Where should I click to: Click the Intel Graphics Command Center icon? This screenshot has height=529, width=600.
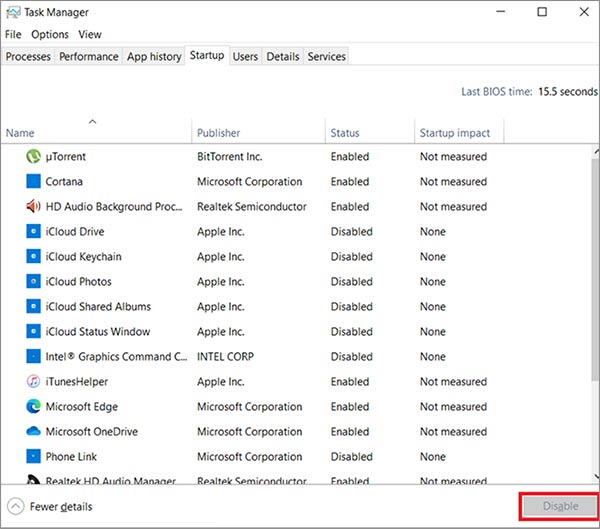pyautogui.click(x=33, y=356)
